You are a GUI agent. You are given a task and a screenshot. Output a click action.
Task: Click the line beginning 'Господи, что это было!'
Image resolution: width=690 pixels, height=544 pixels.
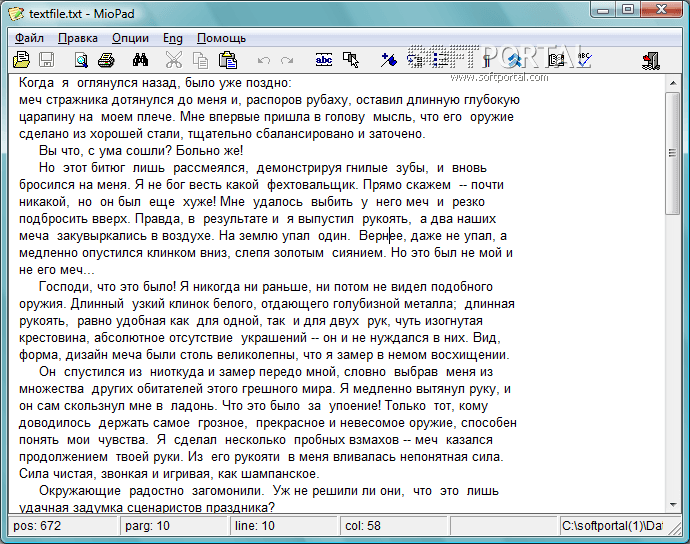(x=266, y=287)
